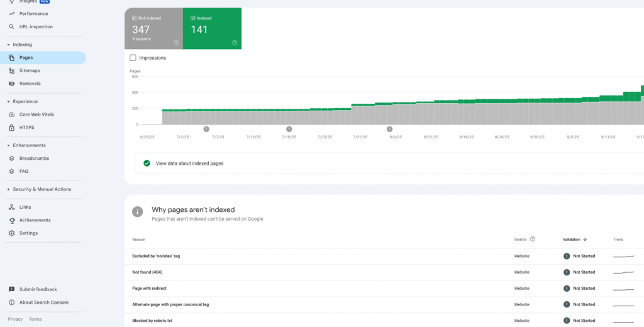The height and width of the screenshot is (327, 644).
Task: Click help icon next to Source column
Action: (x=533, y=239)
